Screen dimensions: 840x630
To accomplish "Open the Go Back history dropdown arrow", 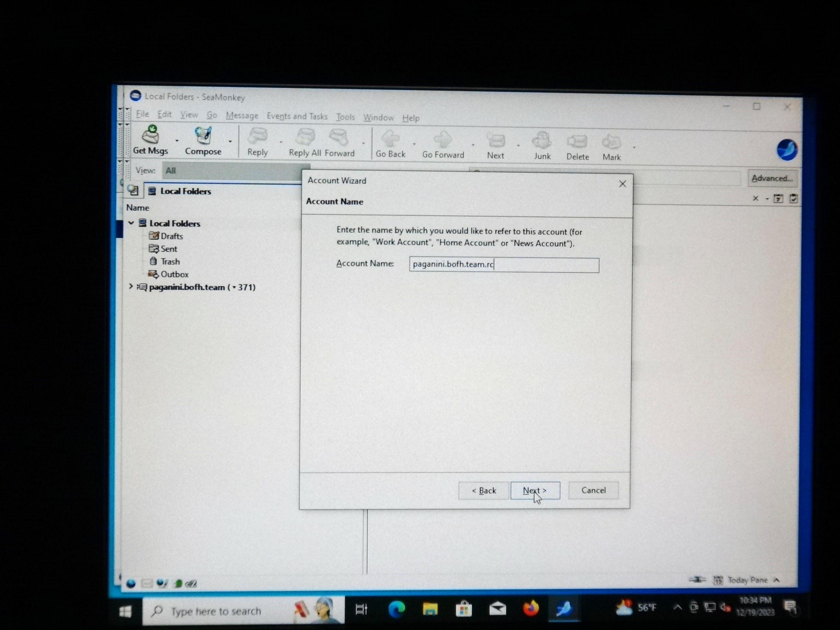I will tap(414, 144).
